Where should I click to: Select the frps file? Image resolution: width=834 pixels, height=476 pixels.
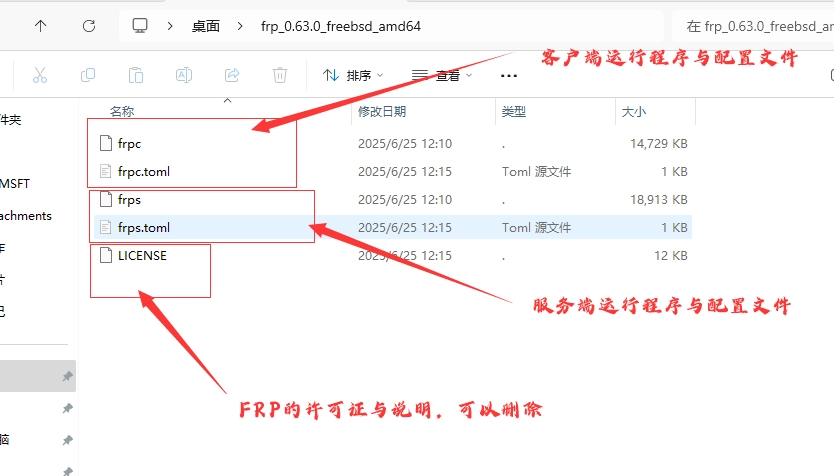[x=393, y=199]
